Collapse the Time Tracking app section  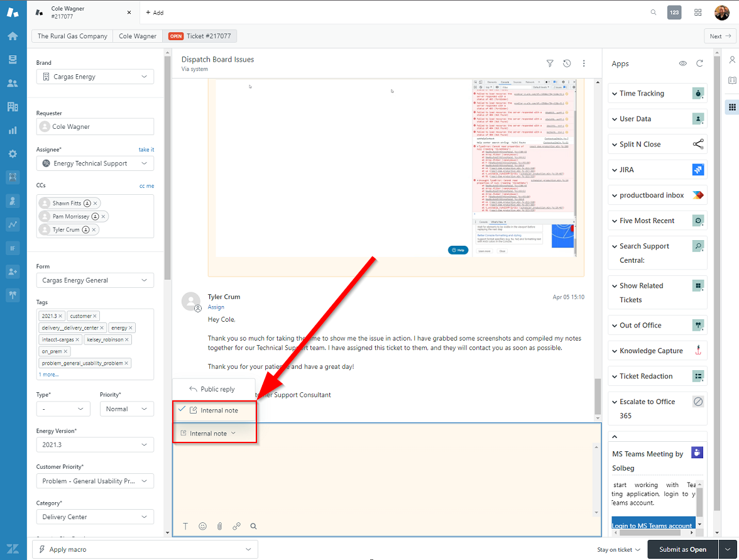[615, 93]
